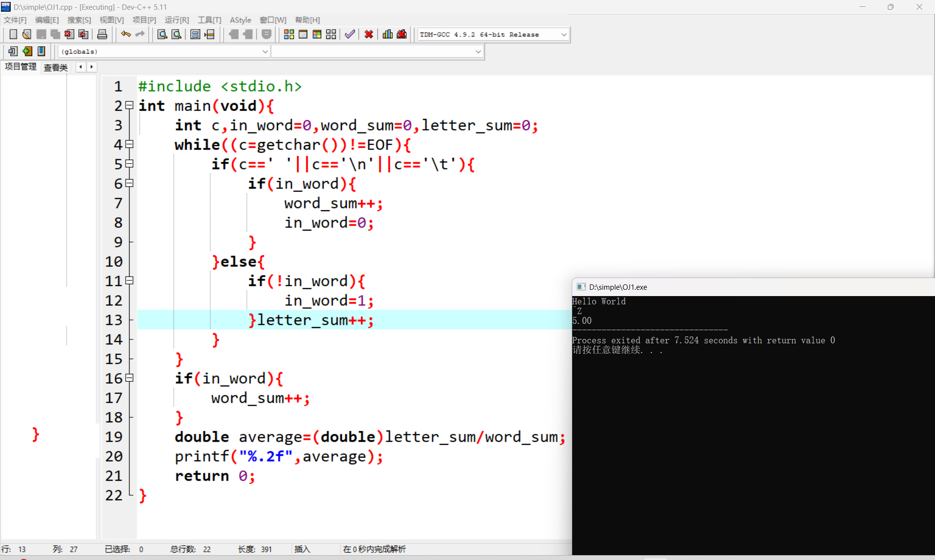Click the Find magnifier icon
Viewport: 935px width, 560px height.
pos(162,34)
